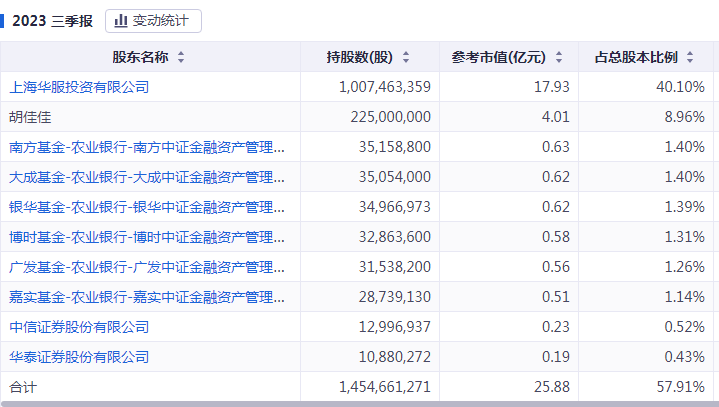Open the 银华基金-农业银行 shareholder entry
The width and height of the screenshot is (719, 407).
click(x=147, y=207)
